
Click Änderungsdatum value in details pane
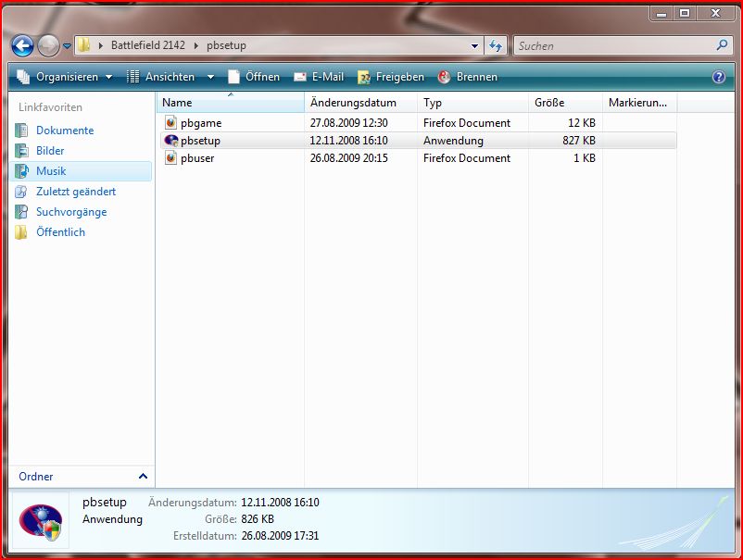(280, 503)
